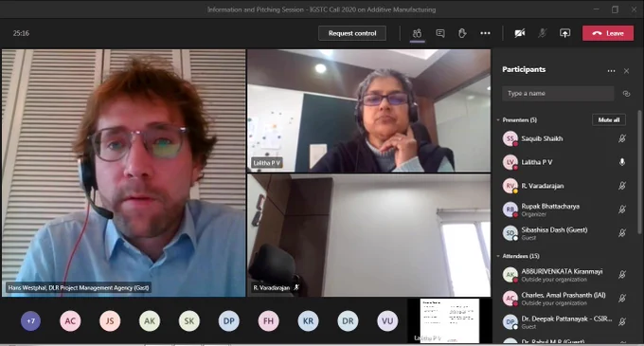The image size is (644, 346).
Task: Toggle camera on or off
Action: tap(520, 33)
